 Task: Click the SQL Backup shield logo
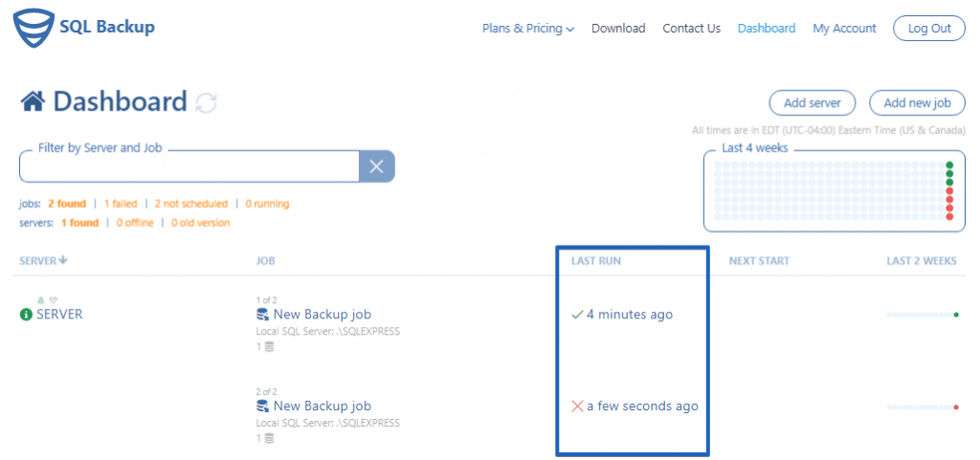coord(31,28)
